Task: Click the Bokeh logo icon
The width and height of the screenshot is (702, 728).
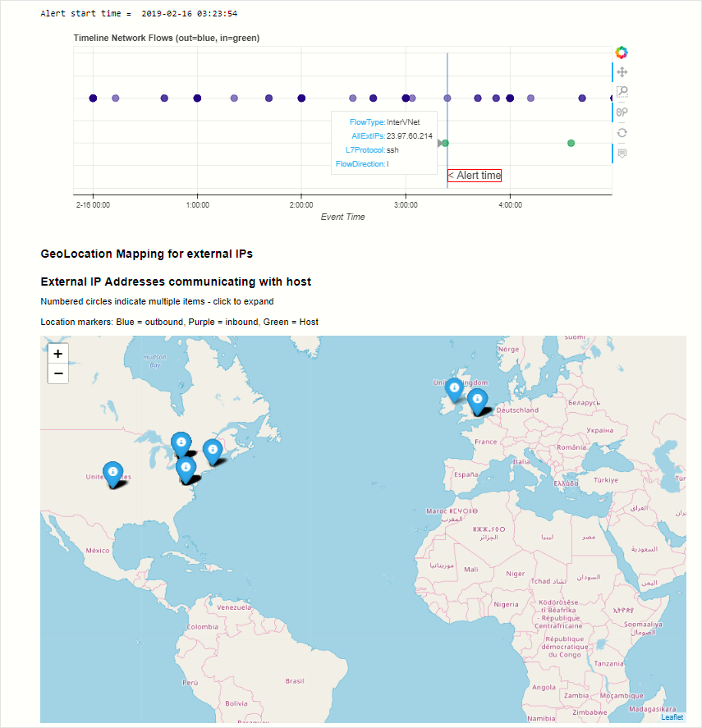Action: (622, 53)
